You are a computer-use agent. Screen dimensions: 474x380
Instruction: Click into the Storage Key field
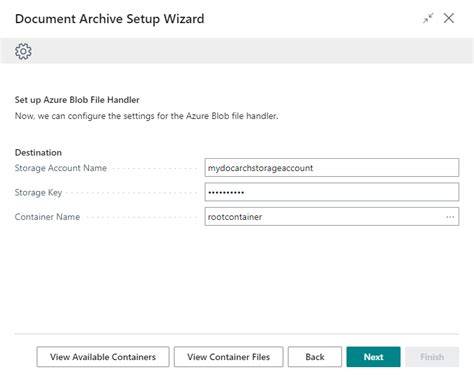point(332,192)
